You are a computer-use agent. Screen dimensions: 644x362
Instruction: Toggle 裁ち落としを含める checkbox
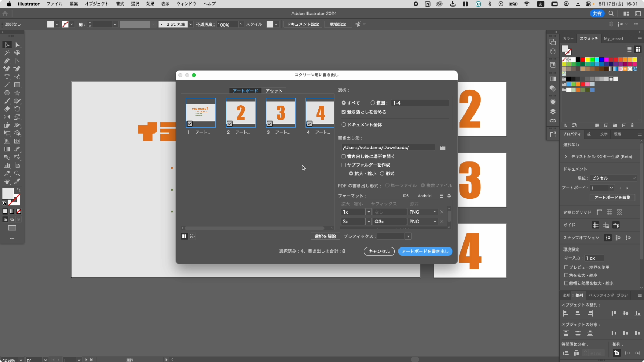(343, 112)
